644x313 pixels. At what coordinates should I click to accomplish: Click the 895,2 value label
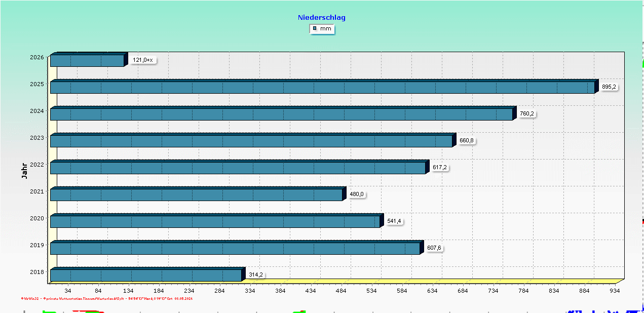click(x=609, y=87)
